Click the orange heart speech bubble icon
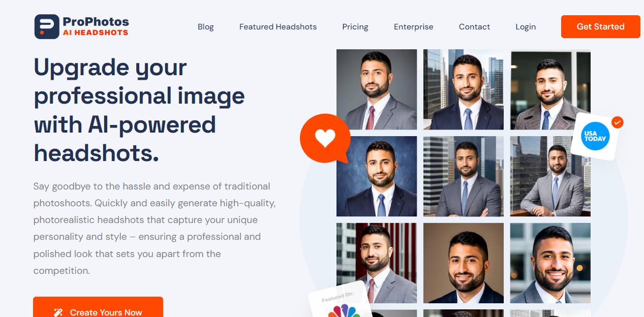Viewport: 644px width, 317px height. tap(325, 138)
